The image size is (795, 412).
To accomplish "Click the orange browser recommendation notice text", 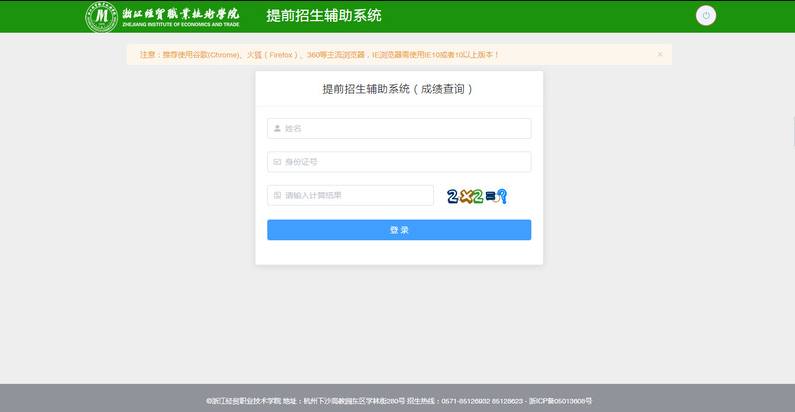I will pos(320,54).
